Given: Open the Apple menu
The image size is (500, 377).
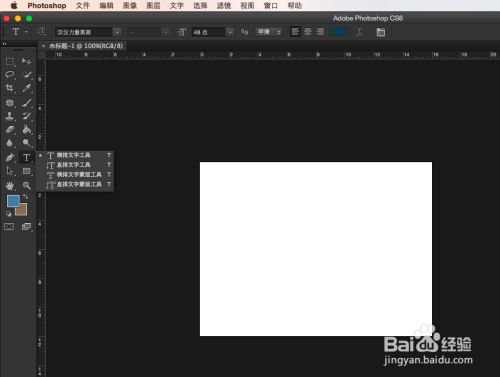Looking at the screenshot, I should pos(14,6).
